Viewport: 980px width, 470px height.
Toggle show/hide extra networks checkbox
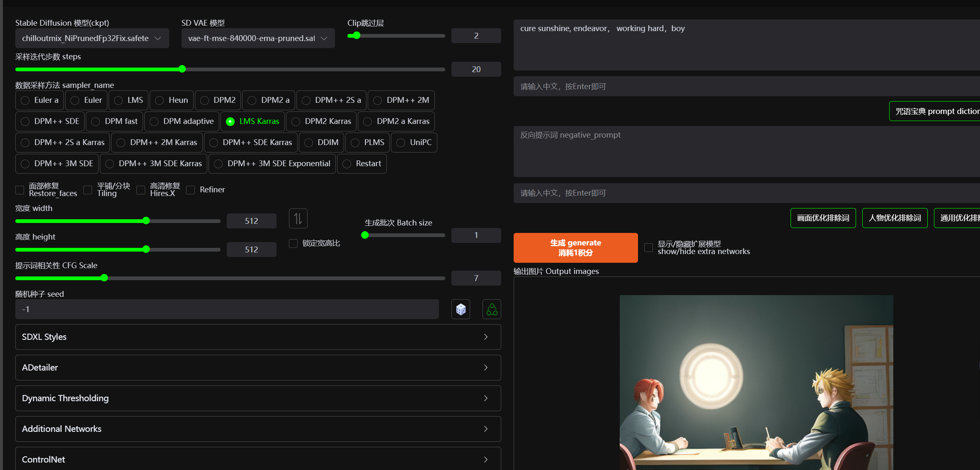648,248
